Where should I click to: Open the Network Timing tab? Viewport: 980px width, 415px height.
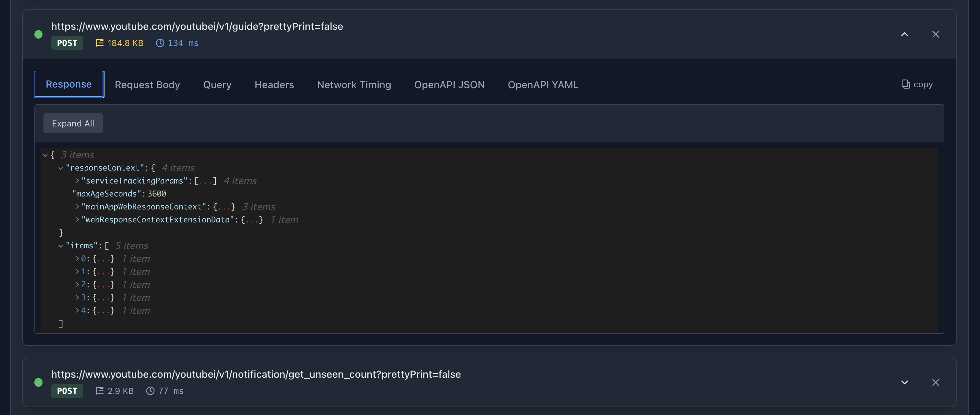coord(354,84)
